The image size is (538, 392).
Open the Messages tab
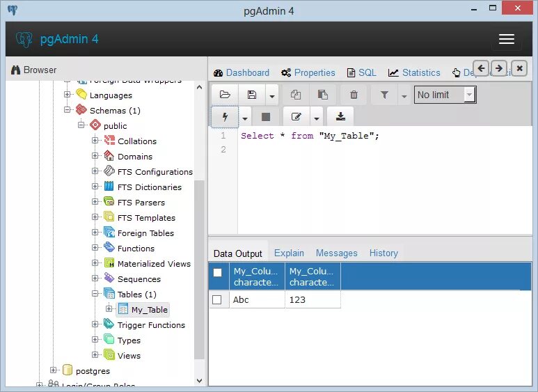[337, 253]
